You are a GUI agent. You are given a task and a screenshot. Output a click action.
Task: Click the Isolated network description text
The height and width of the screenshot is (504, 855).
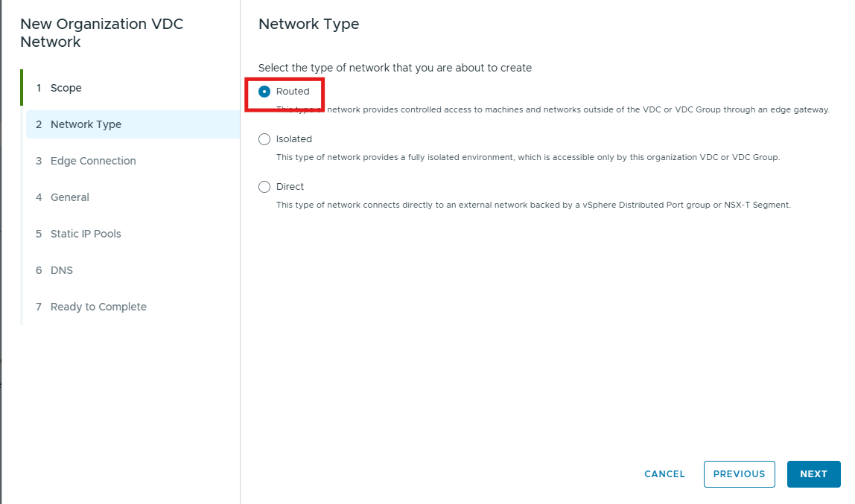(528, 158)
